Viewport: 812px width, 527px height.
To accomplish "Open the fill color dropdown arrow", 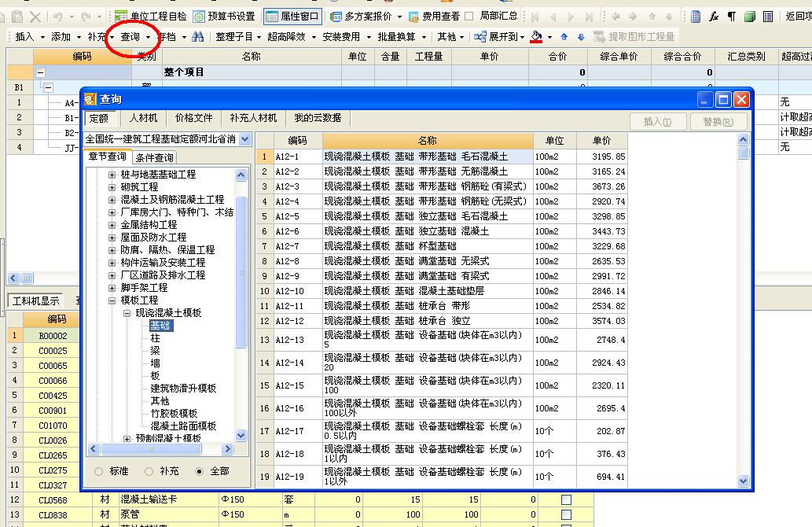I will [x=549, y=37].
